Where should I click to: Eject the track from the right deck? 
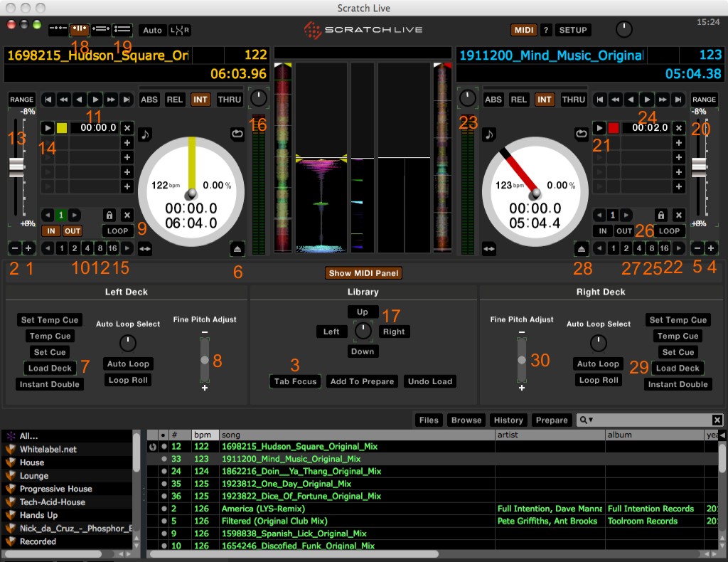tap(582, 248)
